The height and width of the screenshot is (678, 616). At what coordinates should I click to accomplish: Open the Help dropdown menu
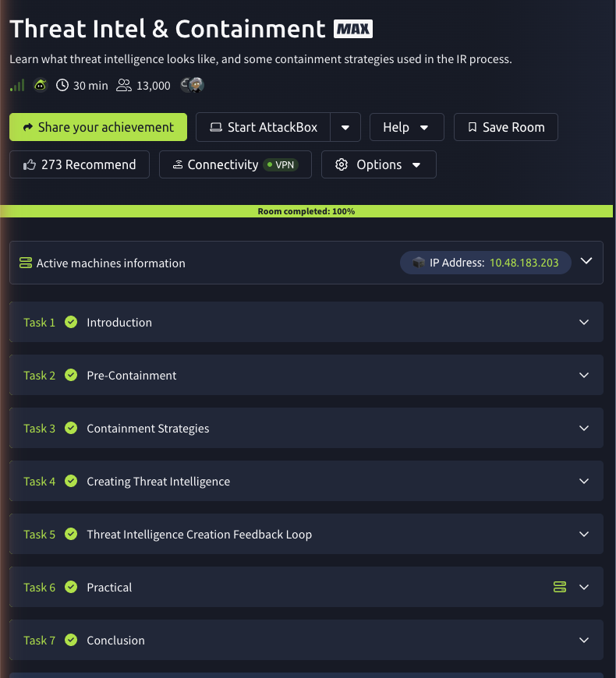[406, 127]
